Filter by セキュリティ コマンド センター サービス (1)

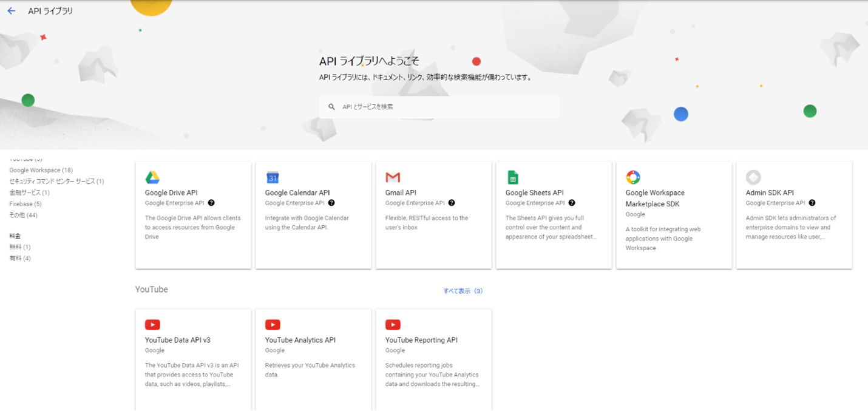56,182
